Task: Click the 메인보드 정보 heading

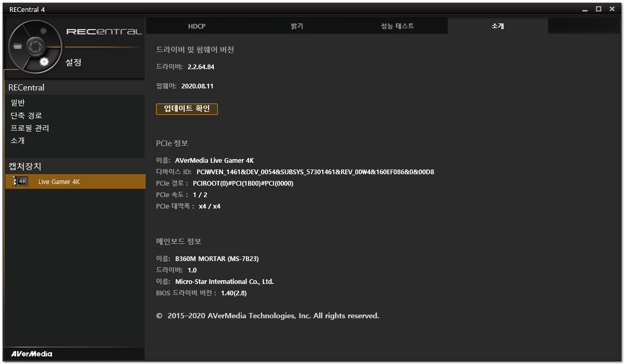Action: pyautogui.click(x=178, y=241)
